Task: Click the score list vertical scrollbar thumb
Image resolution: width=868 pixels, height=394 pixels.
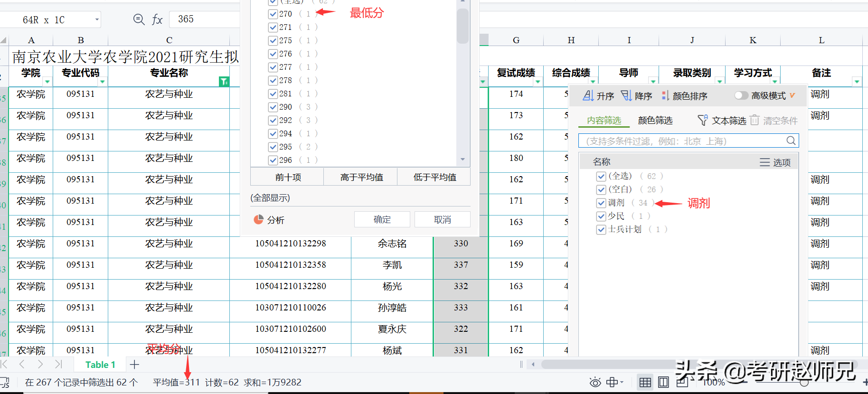Action: point(462,26)
